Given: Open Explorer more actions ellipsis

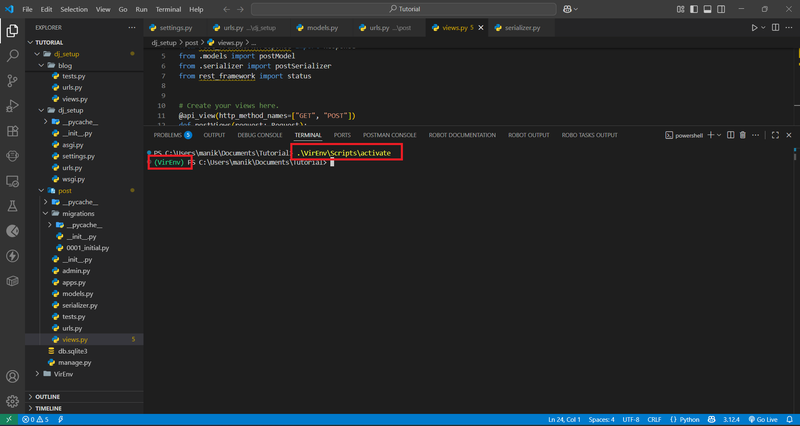Looking at the screenshot, I should coord(132,28).
